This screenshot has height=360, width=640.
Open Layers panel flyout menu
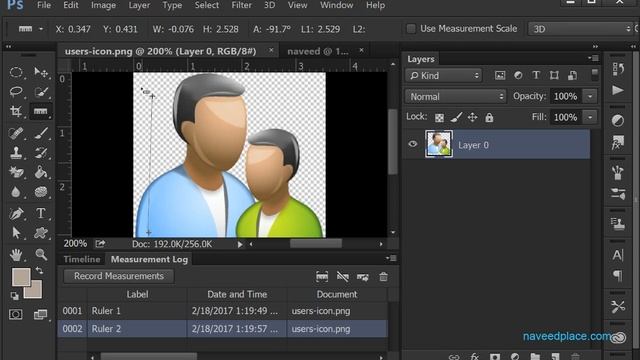click(594, 58)
